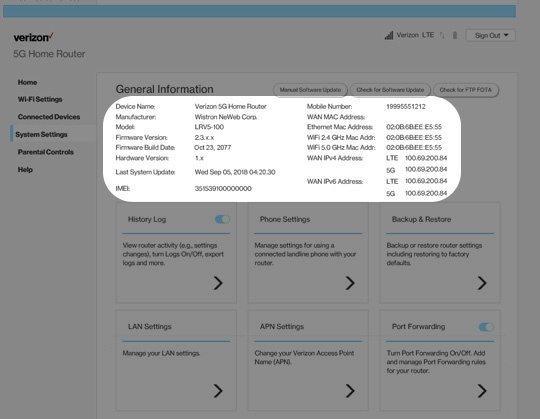
Task: Select WAN IPv4 LTE address value
Action: 426,158
